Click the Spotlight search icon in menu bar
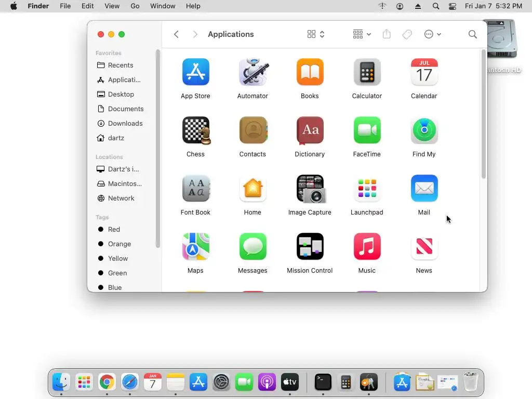The image size is (532, 399). (x=436, y=6)
